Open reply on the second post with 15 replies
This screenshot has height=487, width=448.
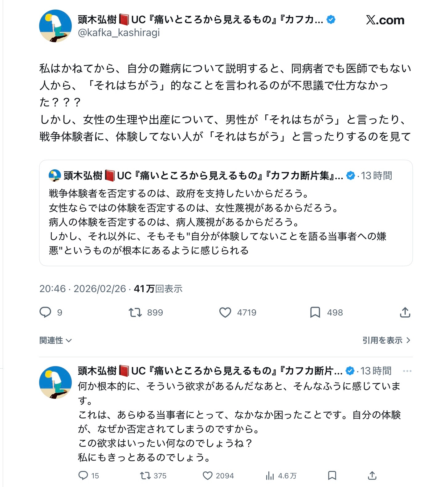(x=83, y=476)
